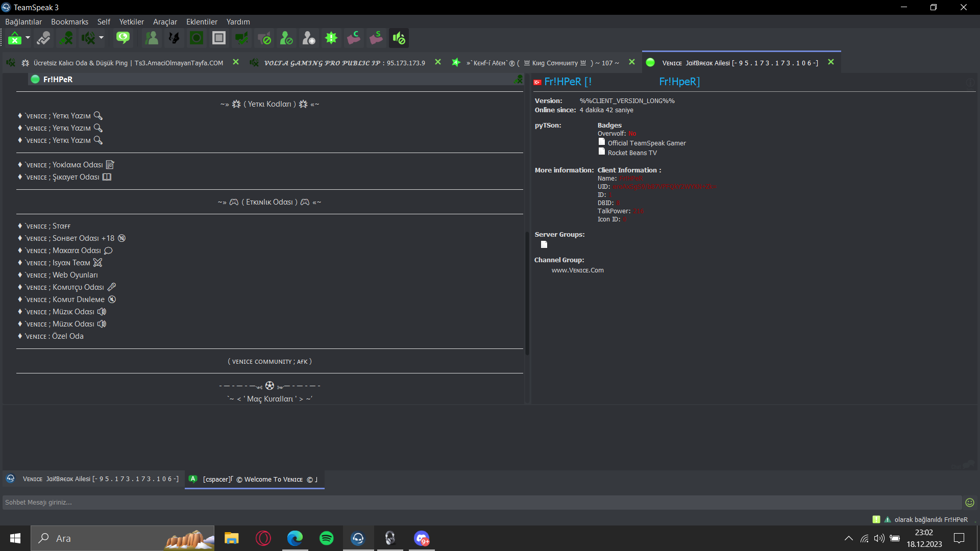
Task: Click the green Away status bubble icon
Action: pyautogui.click(x=123, y=38)
